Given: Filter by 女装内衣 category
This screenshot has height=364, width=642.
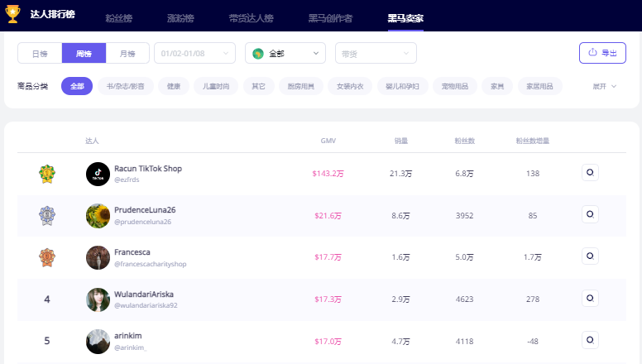Looking at the screenshot, I should (x=350, y=86).
